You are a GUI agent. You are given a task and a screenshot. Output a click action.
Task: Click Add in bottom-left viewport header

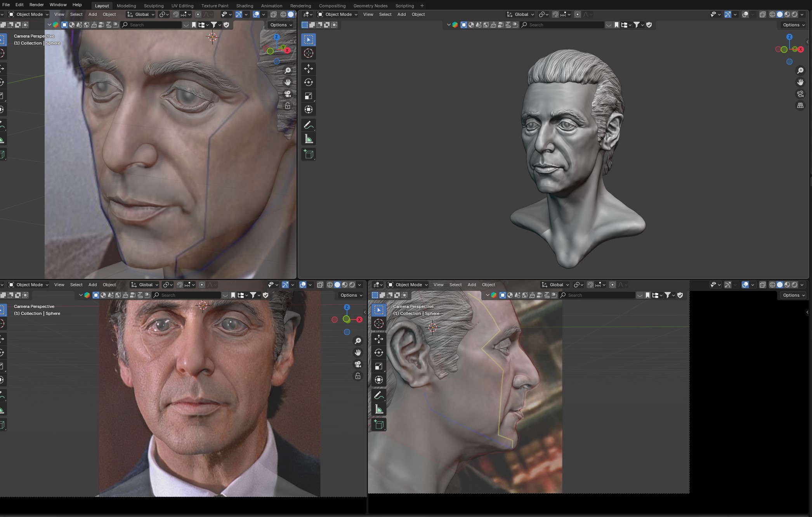click(x=92, y=285)
